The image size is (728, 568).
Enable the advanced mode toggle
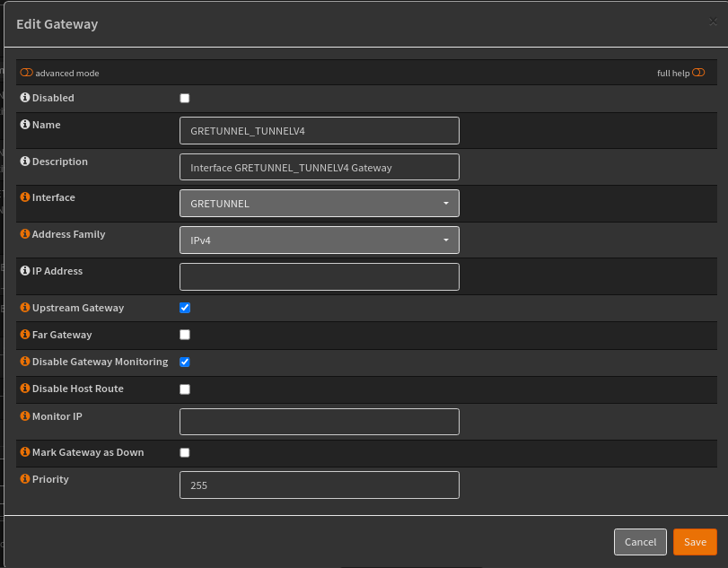click(26, 73)
